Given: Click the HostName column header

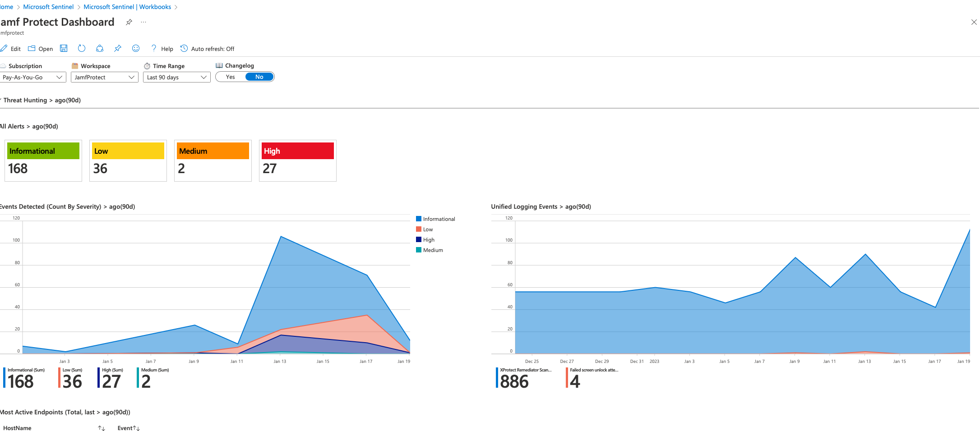Looking at the screenshot, I should (x=17, y=428).
